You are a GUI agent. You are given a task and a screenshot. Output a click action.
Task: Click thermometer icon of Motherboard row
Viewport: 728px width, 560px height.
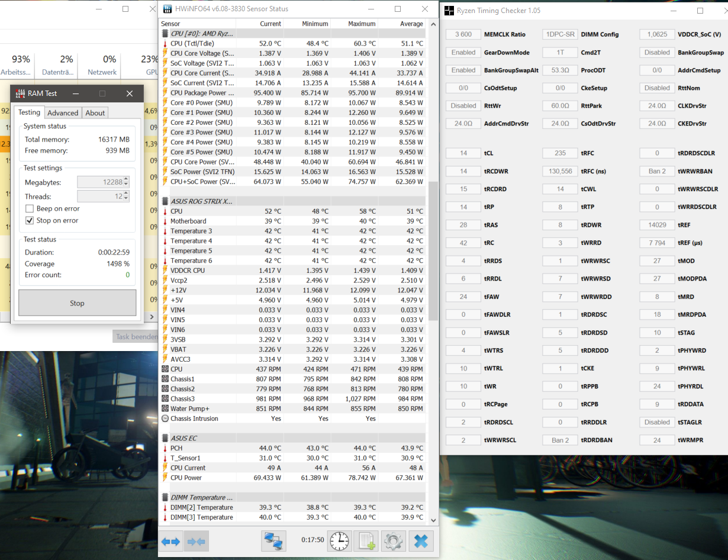165,221
